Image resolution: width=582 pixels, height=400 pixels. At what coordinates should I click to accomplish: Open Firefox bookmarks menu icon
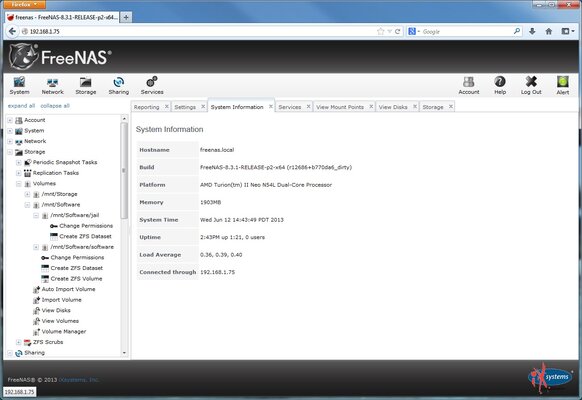click(x=567, y=32)
